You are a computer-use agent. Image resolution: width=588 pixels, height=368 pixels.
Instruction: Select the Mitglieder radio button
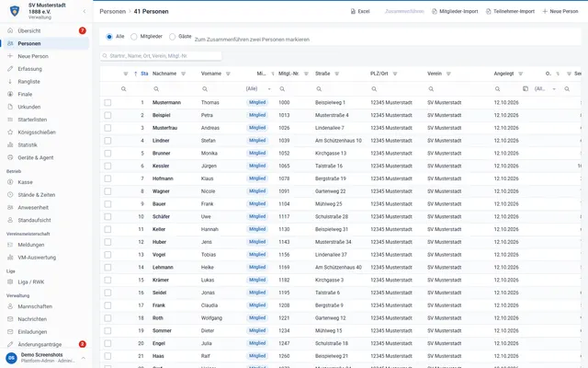(134, 37)
